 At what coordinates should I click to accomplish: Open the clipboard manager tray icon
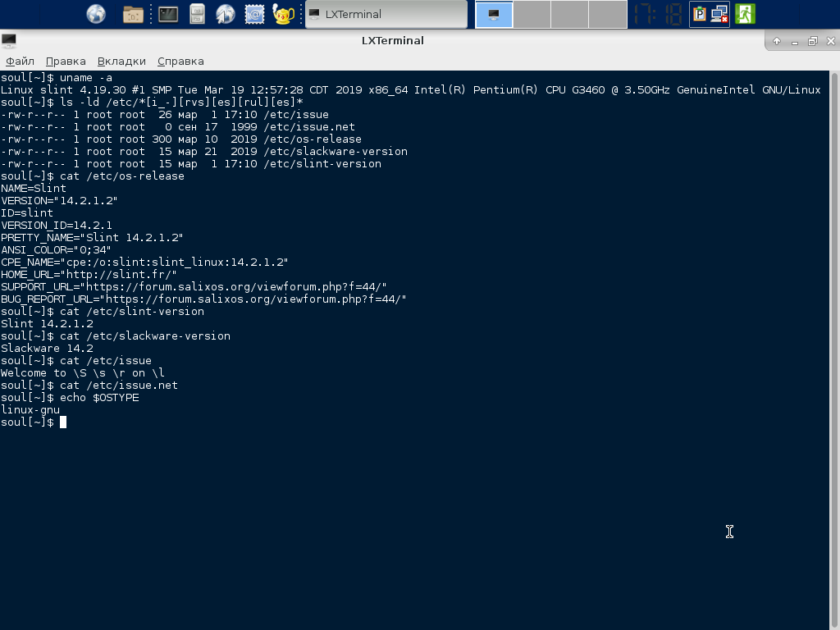tap(699, 14)
